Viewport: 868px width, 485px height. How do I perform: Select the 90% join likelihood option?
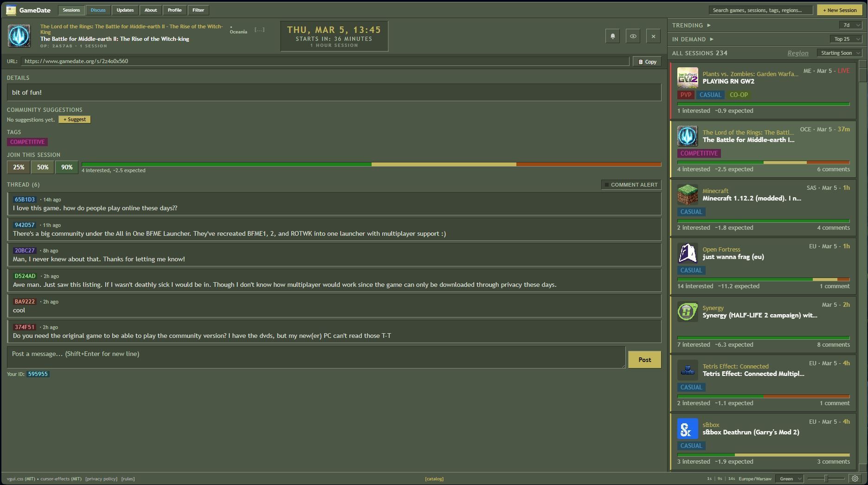click(x=67, y=167)
